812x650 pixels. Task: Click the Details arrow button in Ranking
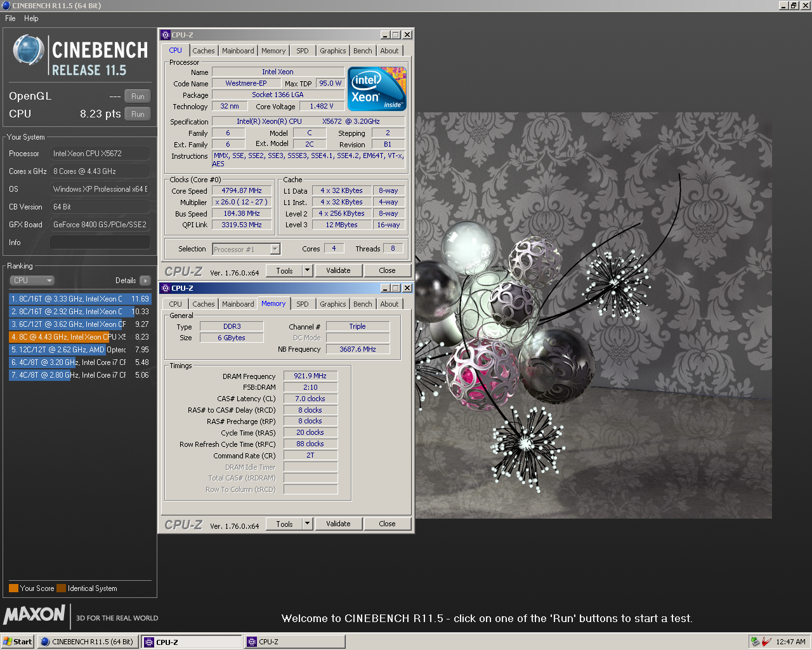click(145, 281)
